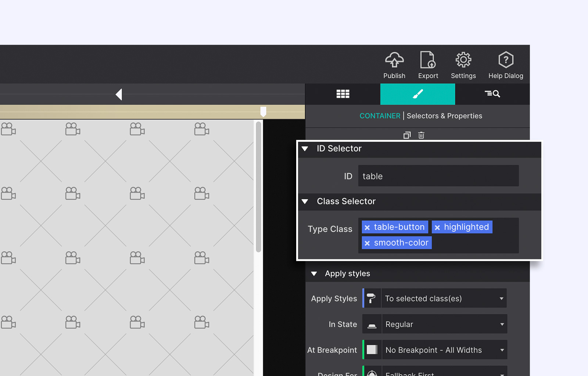Remove the smooth-color class tag

367,243
